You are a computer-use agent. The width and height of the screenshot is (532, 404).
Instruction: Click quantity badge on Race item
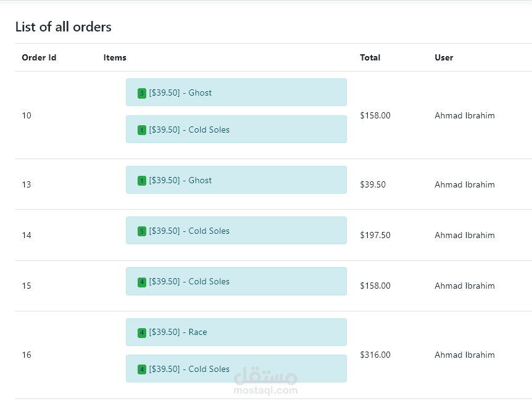pyautogui.click(x=142, y=332)
